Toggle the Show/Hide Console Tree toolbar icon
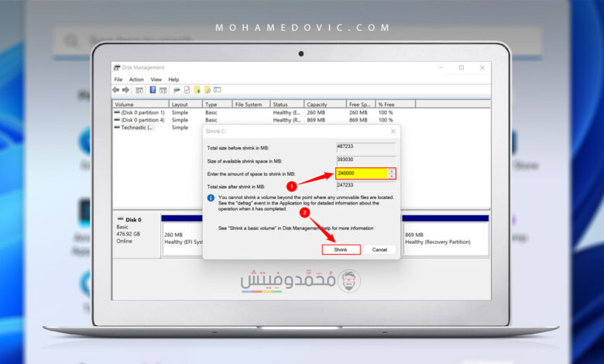The image size is (604, 364). [139, 90]
